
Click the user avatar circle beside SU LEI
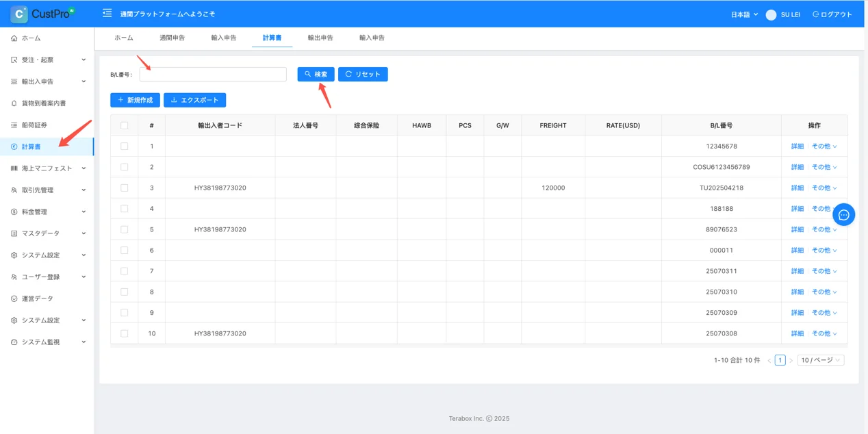(771, 14)
